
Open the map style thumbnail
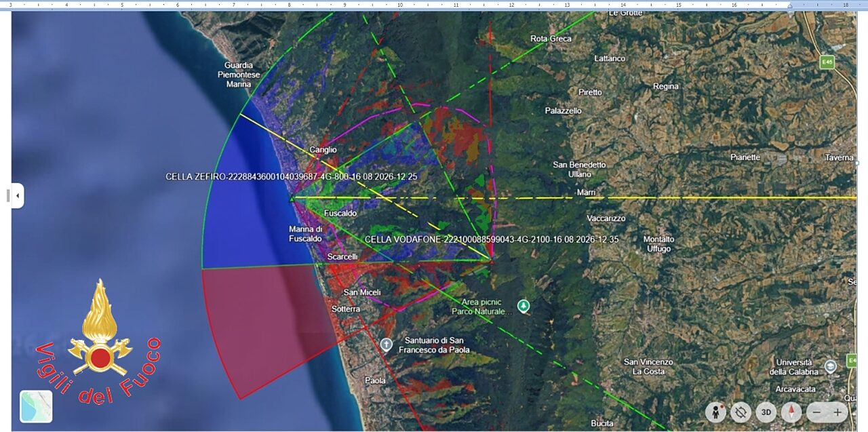coord(36,407)
